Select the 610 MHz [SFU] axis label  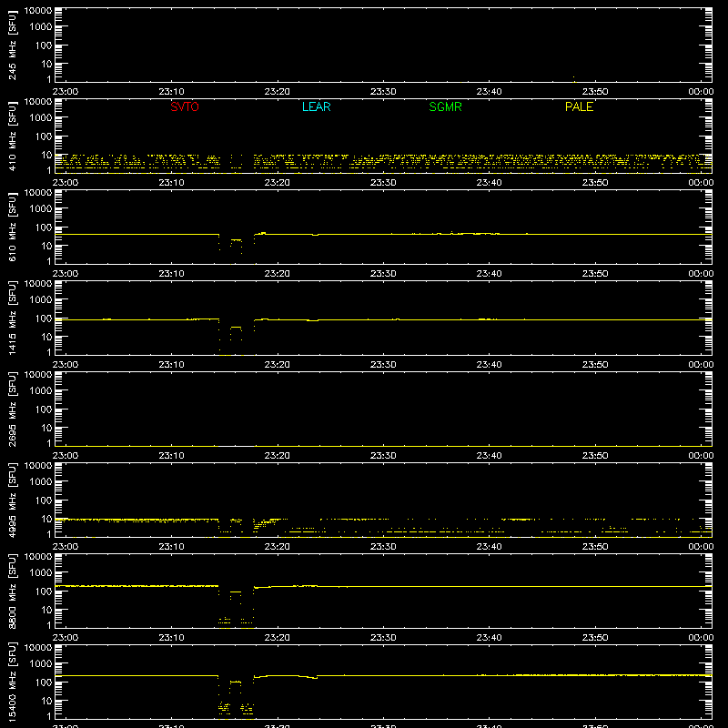(13, 227)
